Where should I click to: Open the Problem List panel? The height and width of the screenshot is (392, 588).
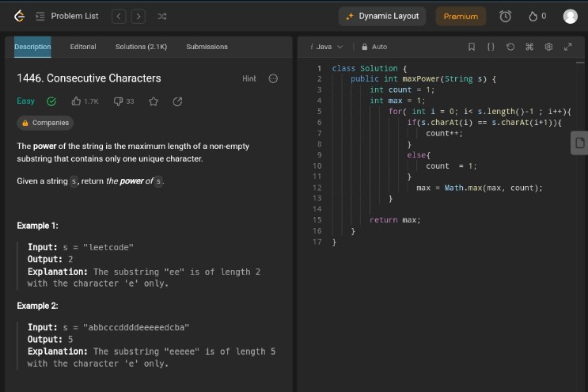click(67, 16)
